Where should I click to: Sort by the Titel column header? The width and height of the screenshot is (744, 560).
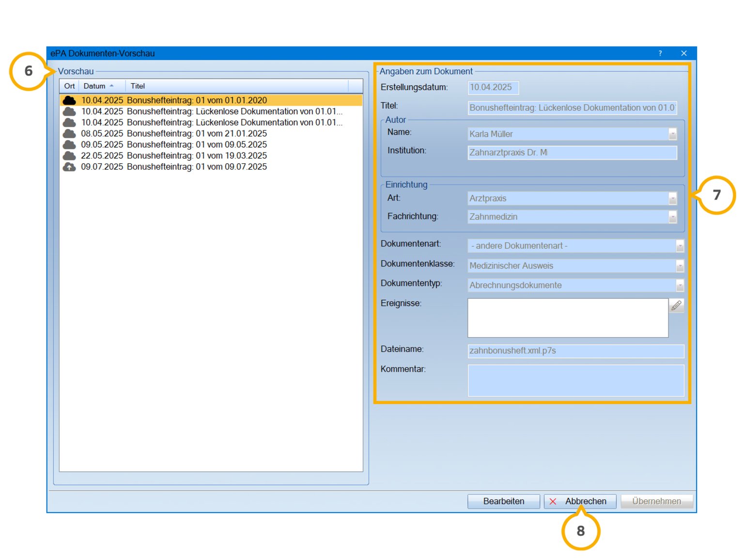coord(236,86)
